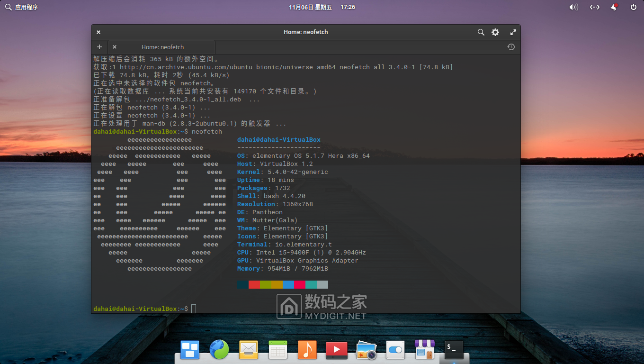644x364 pixels.
Task: Click the "Shell: bash 4.4.20" line
Action: tap(271, 196)
